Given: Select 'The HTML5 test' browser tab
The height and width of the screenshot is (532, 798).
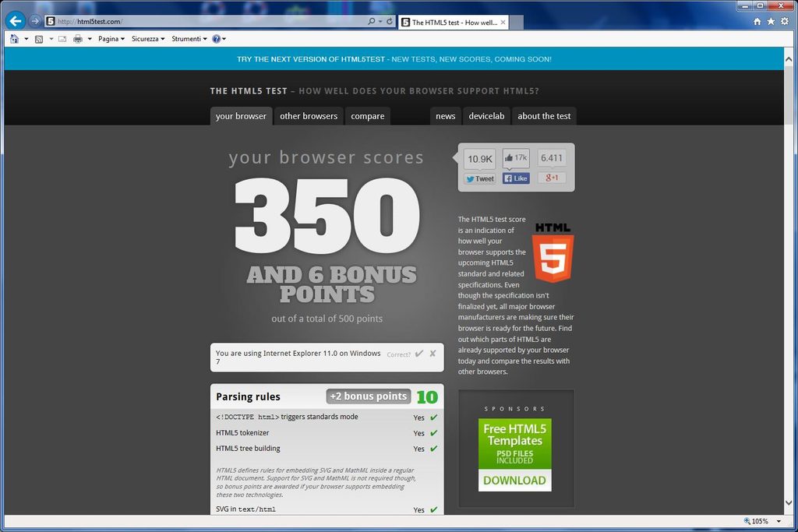Looking at the screenshot, I should coord(453,23).
